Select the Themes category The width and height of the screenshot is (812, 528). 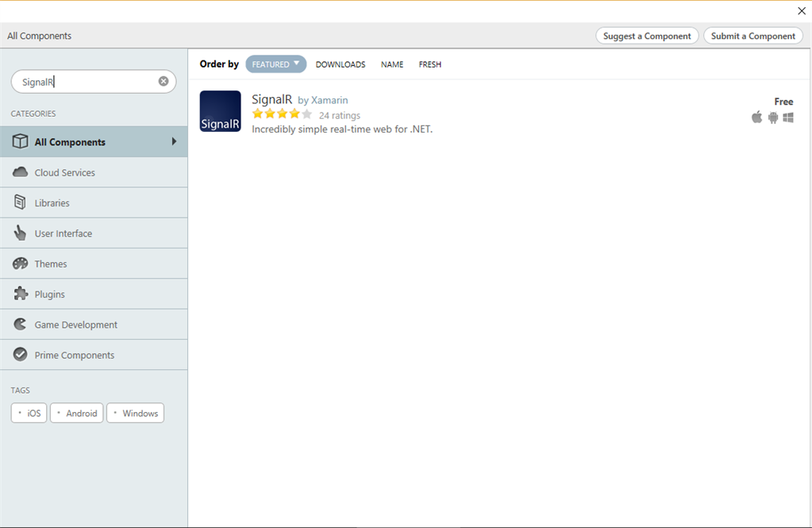[94, 264]
